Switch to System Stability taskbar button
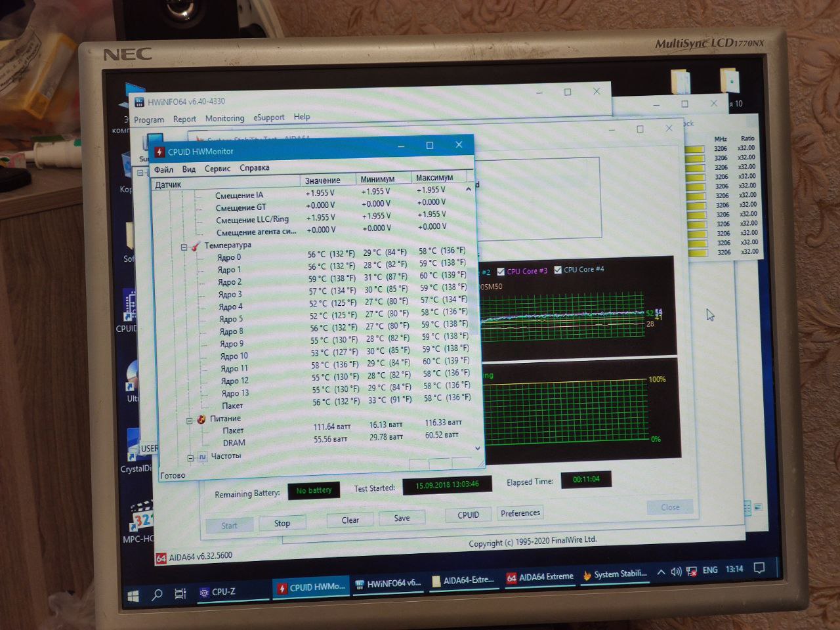Screen dimensions: 840x630 pyautogui.click(x=616, y=574)
